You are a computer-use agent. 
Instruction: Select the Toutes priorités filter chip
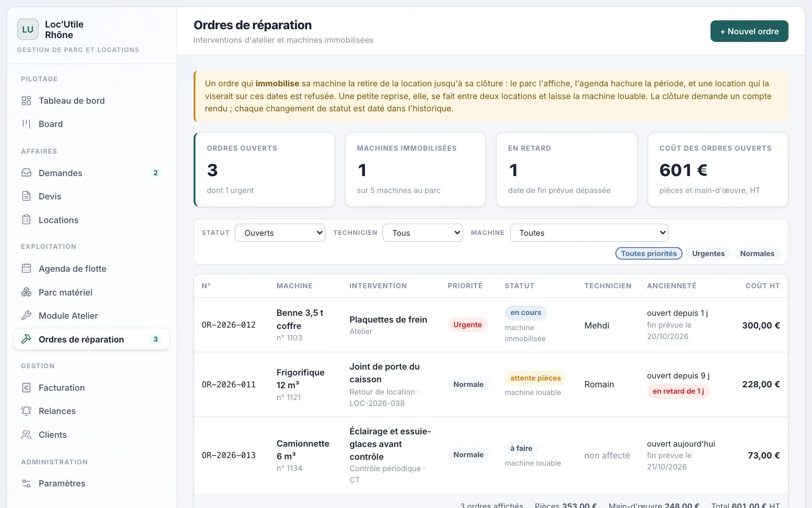(x=649, y=253)
